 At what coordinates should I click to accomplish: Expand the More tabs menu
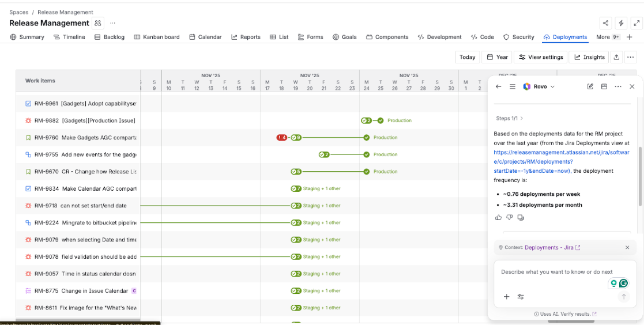tap(608, 37)
